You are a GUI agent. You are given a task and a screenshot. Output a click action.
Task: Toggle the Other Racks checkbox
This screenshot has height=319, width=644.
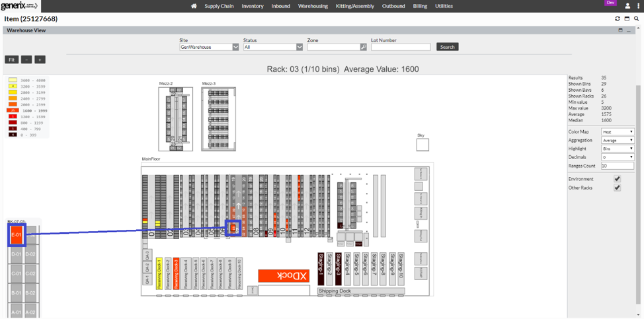617,188
